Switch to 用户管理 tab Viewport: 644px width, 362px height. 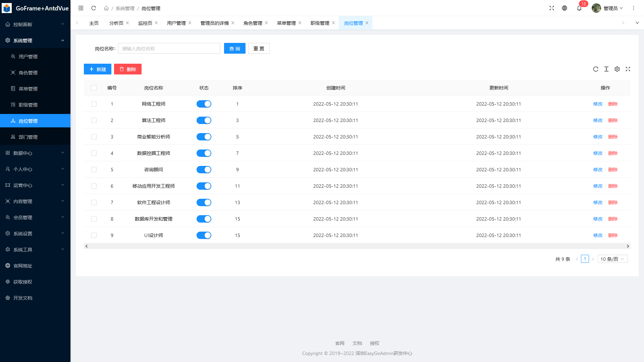176,23
